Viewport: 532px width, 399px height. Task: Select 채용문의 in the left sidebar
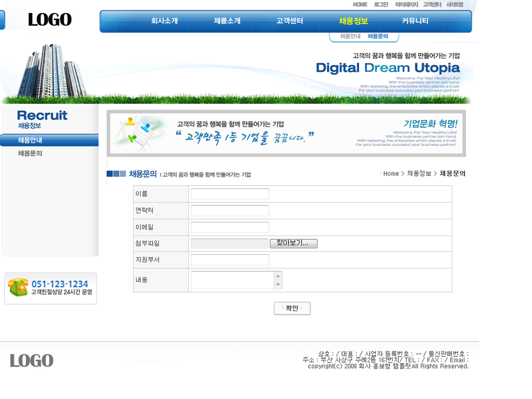click(x=30, y=153)
